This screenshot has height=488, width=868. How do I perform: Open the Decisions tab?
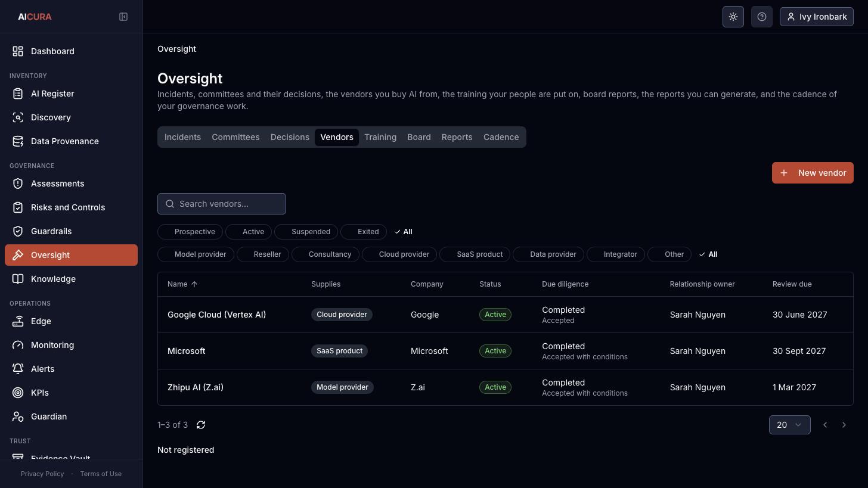(x=290, y=137)
